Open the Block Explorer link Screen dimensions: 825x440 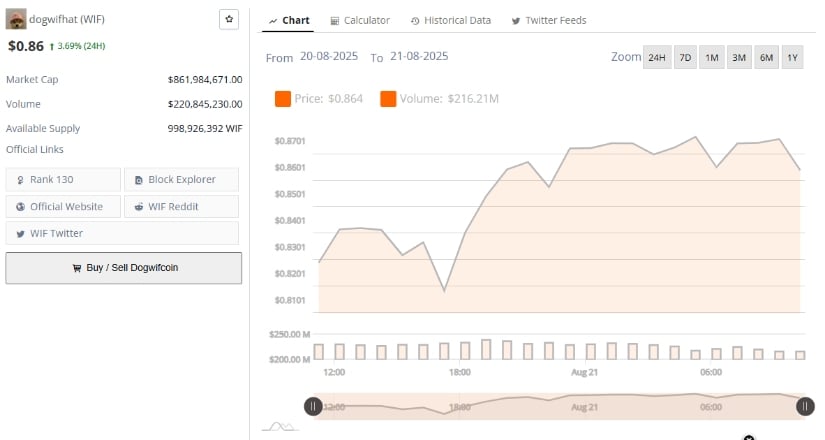[x=182, y=179]
